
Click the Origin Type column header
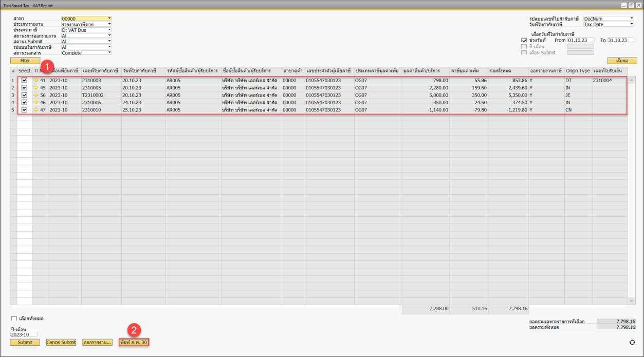click(x=578, y=70)
